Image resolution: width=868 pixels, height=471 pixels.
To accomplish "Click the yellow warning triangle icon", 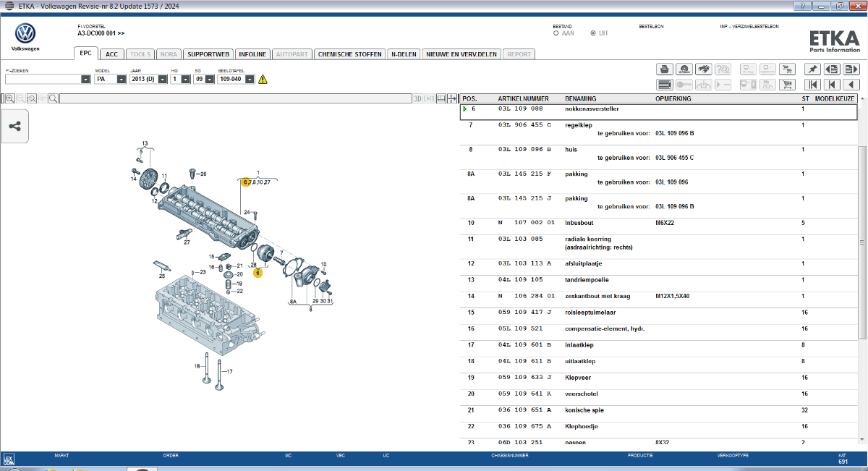I will [263, 80].
